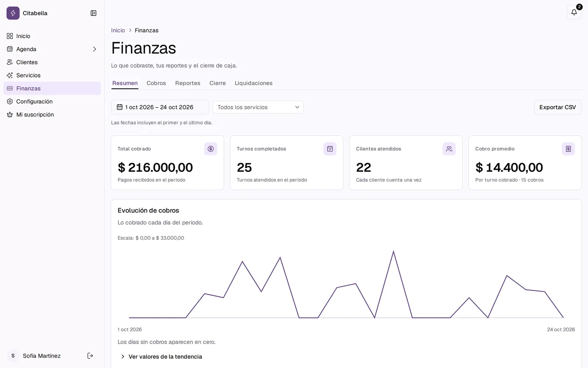Click Pagos recibidos en el período text
The height and width of the screenshot is (368, 588).
coord(151,180)
